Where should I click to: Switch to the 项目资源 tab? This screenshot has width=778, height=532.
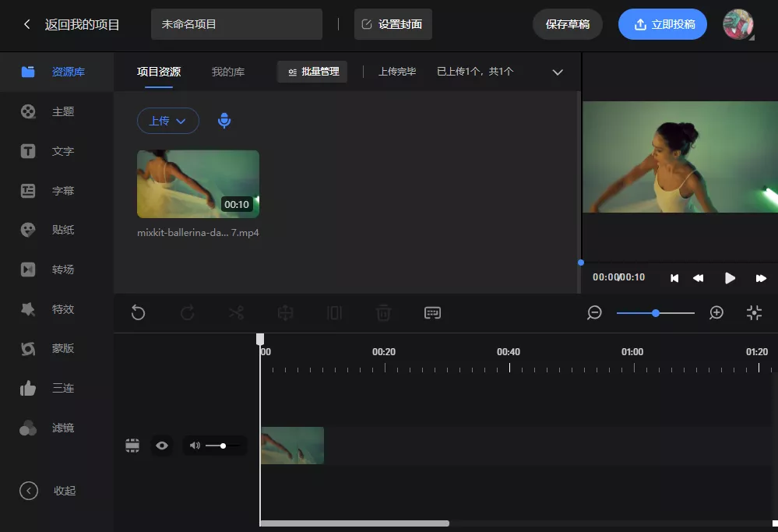point(158,71)
